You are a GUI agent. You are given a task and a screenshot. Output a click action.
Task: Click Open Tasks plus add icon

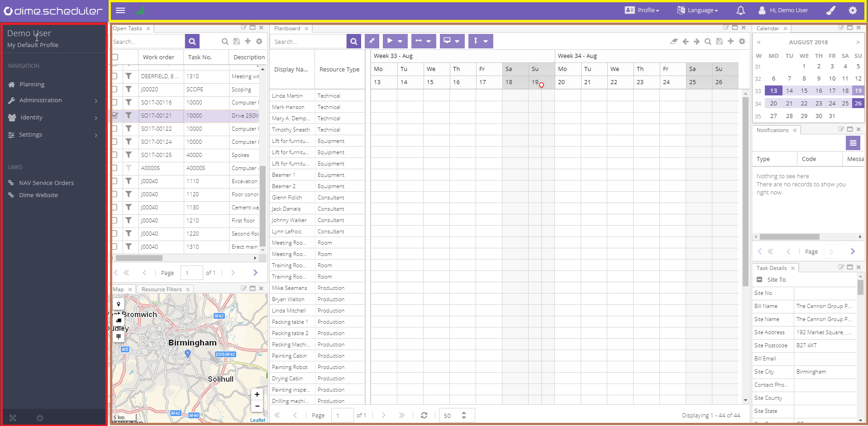(x=248, y=41)
